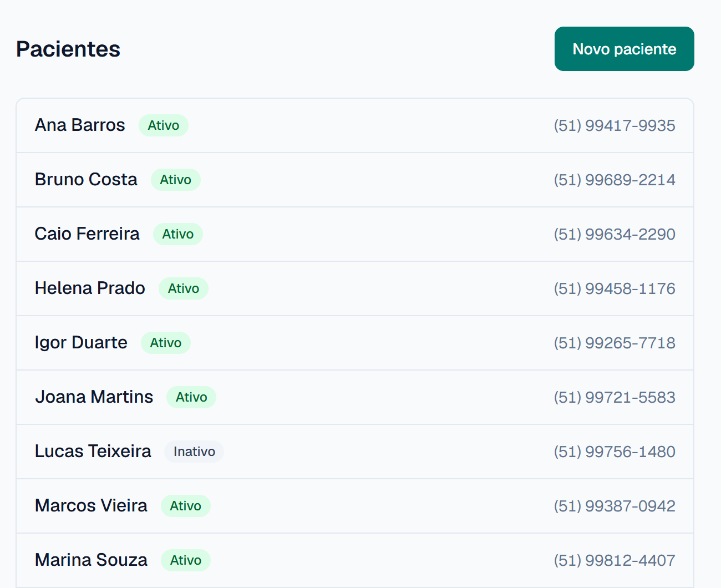Open Helena Prado's record
This screenshot has width=721, height=588.
(x=355, y=288)
